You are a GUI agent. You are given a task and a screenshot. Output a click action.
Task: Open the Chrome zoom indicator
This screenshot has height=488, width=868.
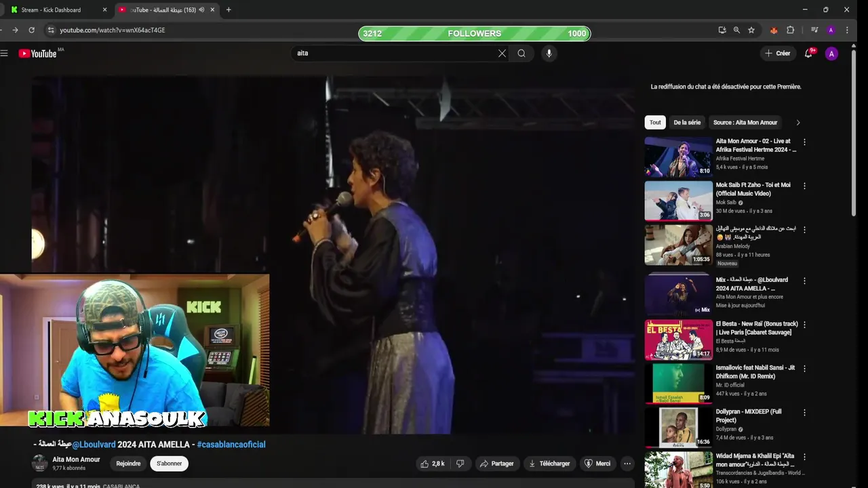(736, 30)
